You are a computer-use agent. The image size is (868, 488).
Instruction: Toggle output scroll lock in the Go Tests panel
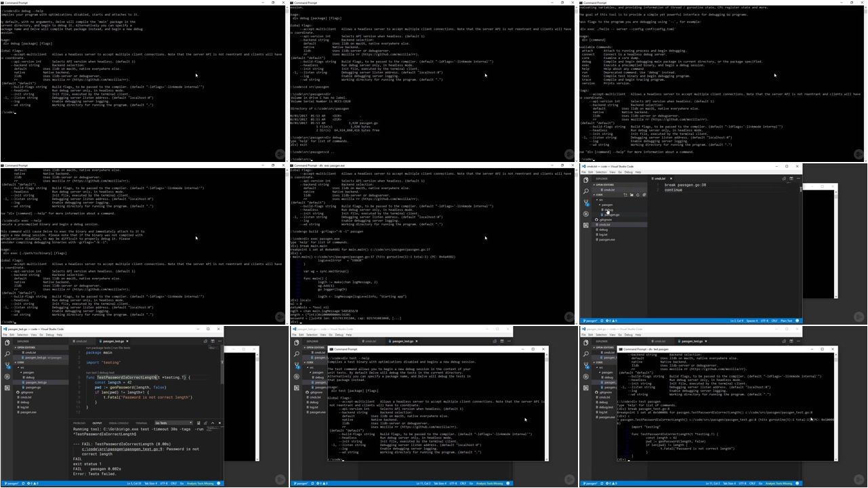(205, 423)
